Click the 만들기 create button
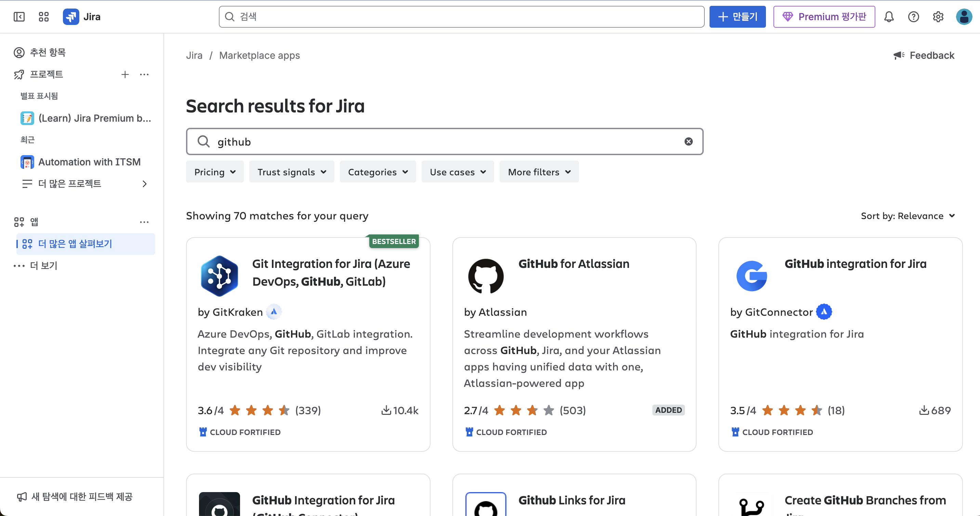Viewport: 980px width, 516px height. [x=737, y=16]
